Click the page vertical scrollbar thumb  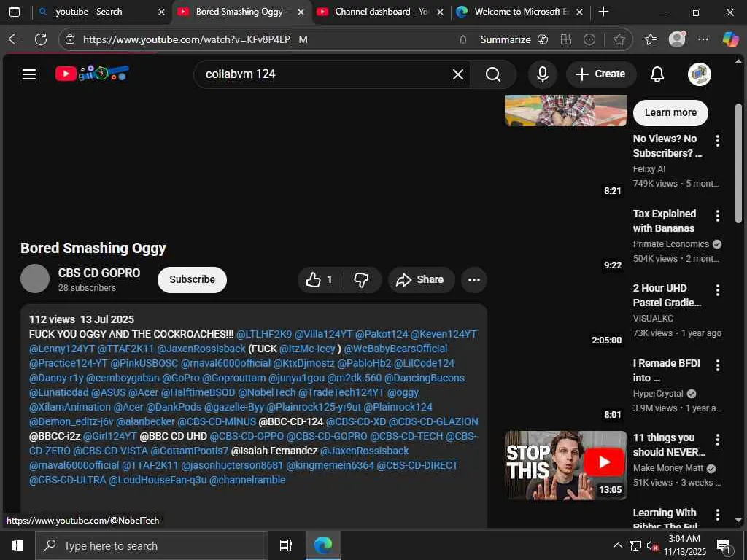tap(738, 164)
